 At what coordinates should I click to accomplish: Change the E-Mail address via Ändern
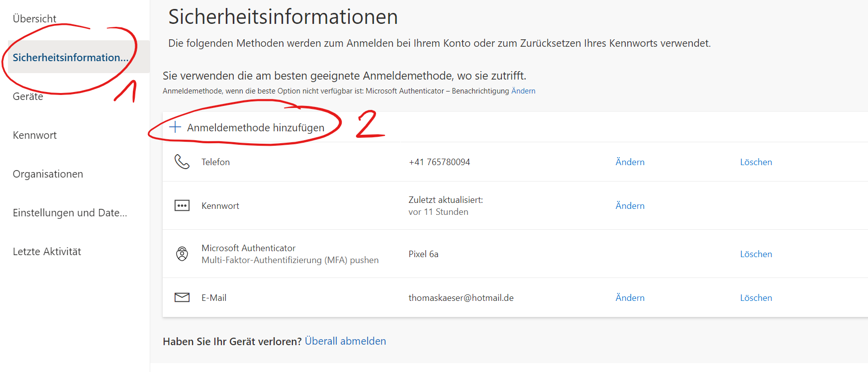point(630,298)
